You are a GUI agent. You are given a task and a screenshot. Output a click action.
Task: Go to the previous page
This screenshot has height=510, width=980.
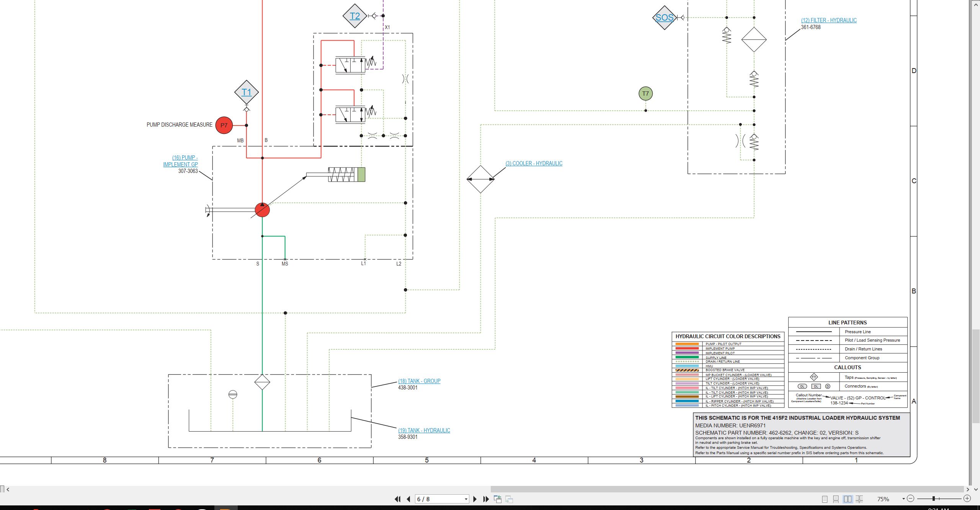coord(408,499)
